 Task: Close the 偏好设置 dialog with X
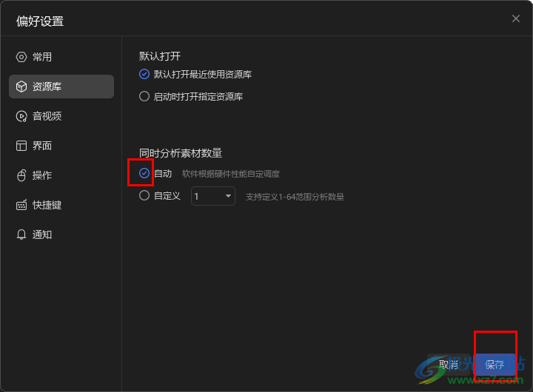[516, 18]
